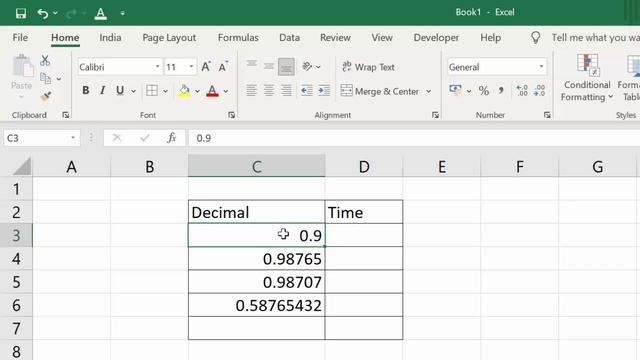
Task: Select Align Left icon
Action: pos(251,90)
